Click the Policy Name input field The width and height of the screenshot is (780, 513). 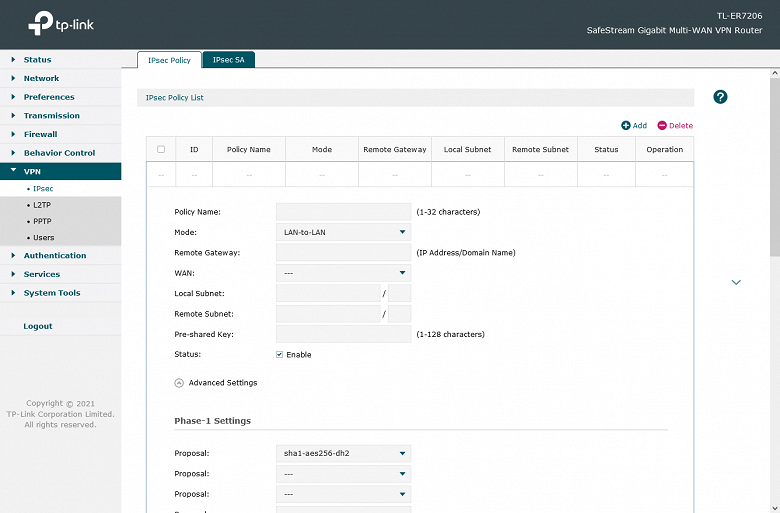tap(343, 212)
